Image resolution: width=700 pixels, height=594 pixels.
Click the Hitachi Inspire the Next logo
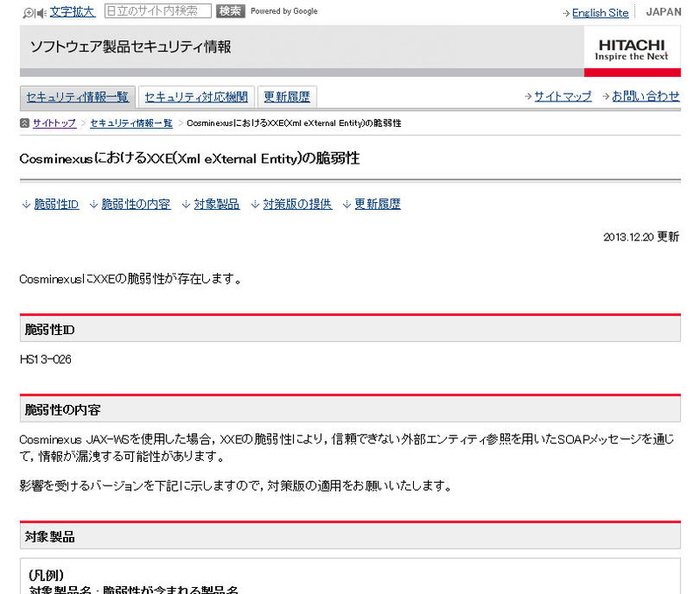[x=631, y=50]
